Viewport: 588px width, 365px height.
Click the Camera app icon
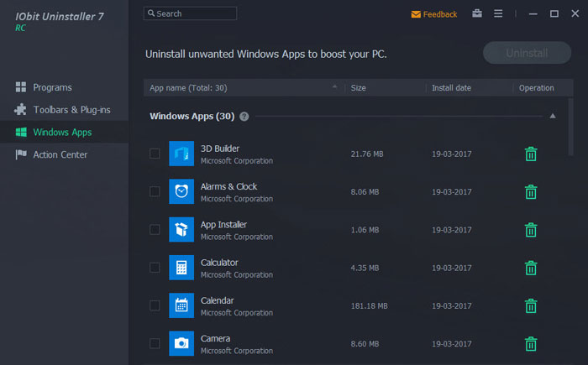pyautogui.click(x=181, y=343)
